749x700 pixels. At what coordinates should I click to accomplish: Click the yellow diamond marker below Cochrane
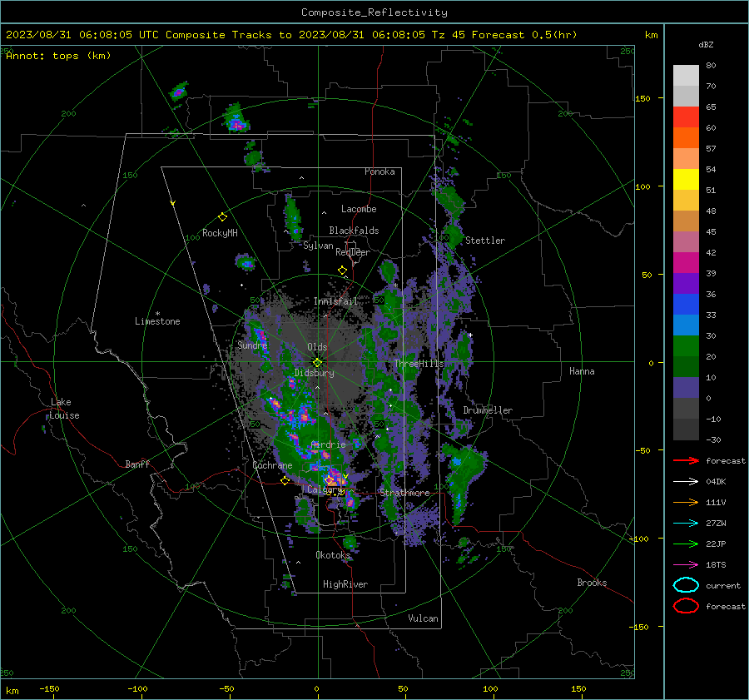pyautogui.click(x=285, y=480)
